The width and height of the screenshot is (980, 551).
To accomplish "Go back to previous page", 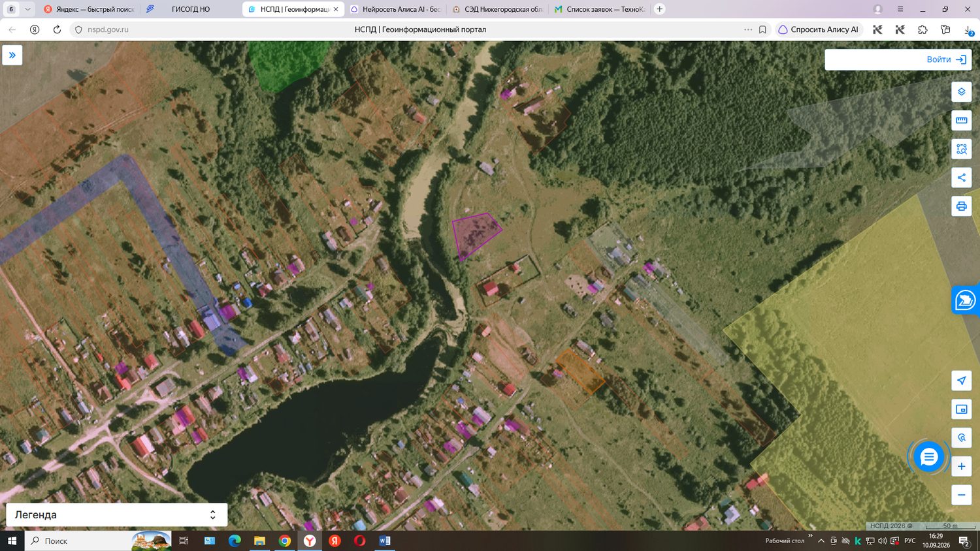I will click(x=12, y=29).
